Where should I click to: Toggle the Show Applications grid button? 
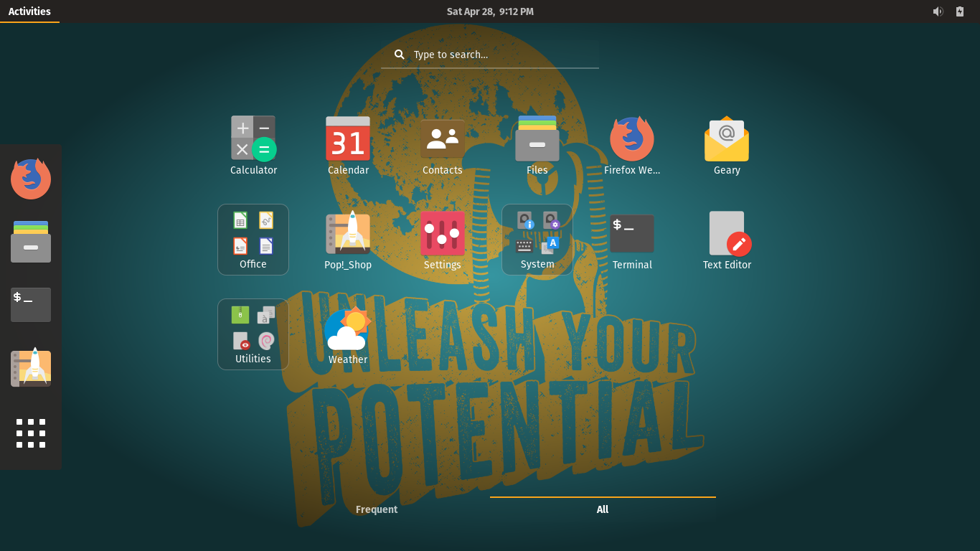[x=31, y=433]
